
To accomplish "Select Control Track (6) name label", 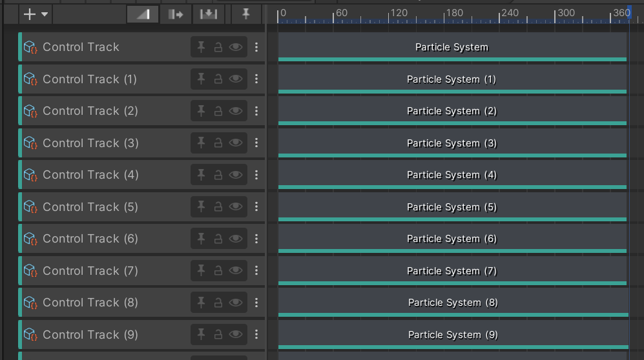I will coord(90,239).
